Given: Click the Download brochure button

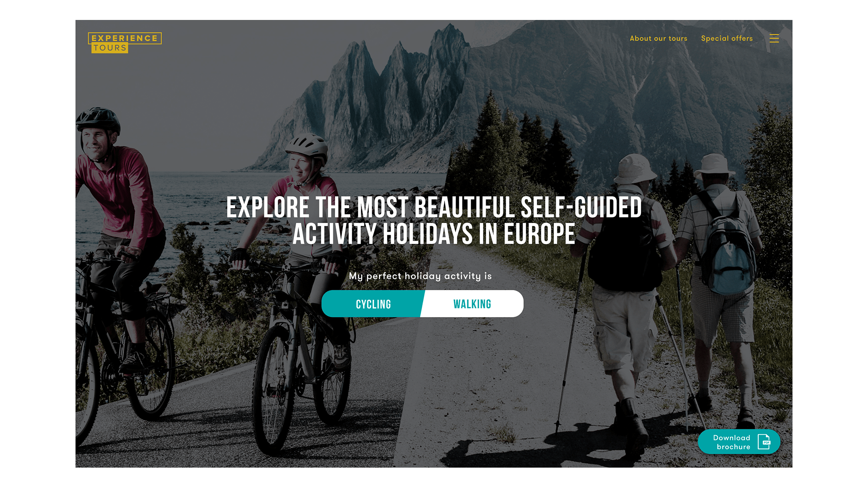Looking at the screenshot, I should (x=739, y=442).
